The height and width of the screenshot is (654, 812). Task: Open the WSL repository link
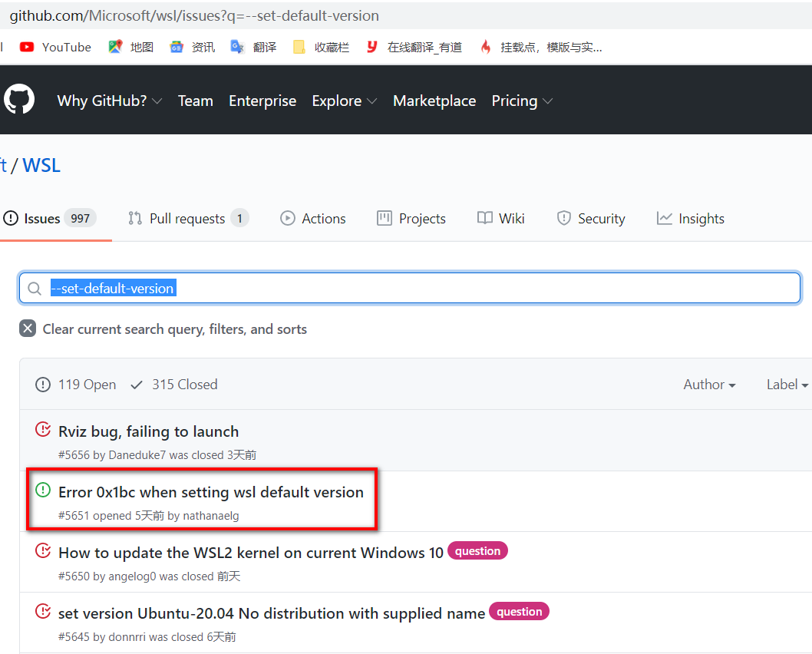[41, 165]
